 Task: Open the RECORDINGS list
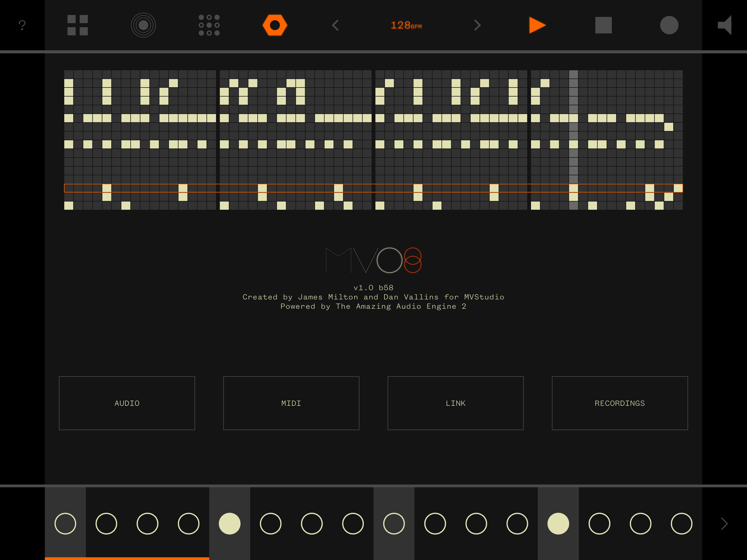(620, 403)
